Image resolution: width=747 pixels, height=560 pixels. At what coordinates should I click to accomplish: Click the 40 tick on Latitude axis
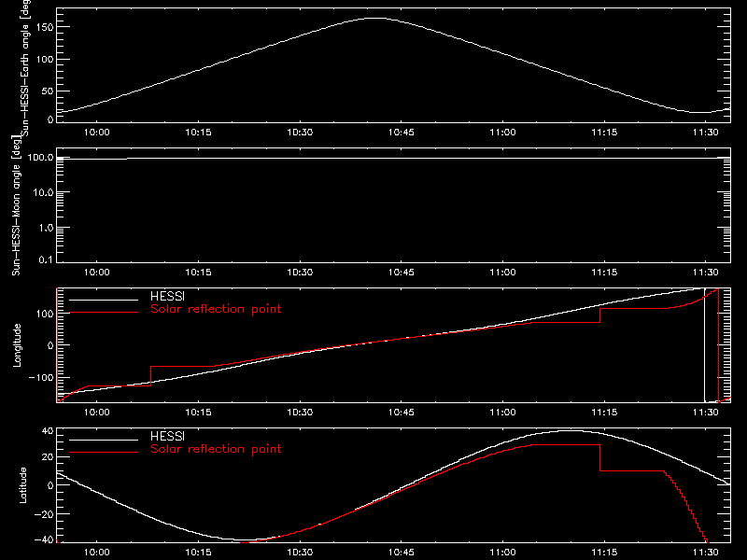[x=48, y=431]
